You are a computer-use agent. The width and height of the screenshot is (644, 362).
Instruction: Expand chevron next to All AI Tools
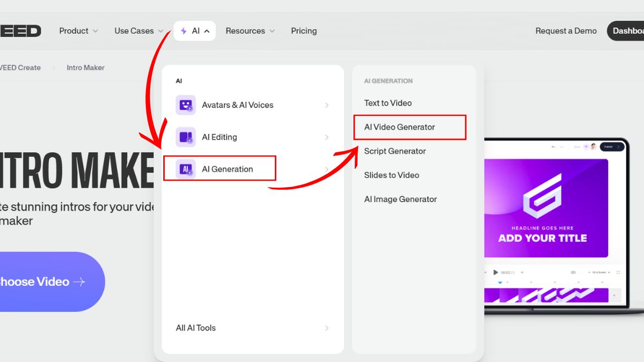(327, 328)
